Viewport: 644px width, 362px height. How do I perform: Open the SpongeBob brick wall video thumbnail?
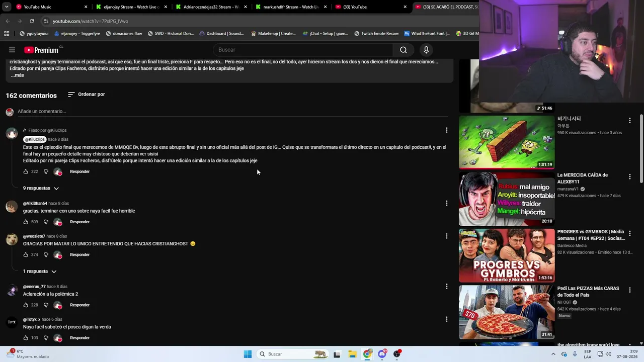tap(507, 142)
